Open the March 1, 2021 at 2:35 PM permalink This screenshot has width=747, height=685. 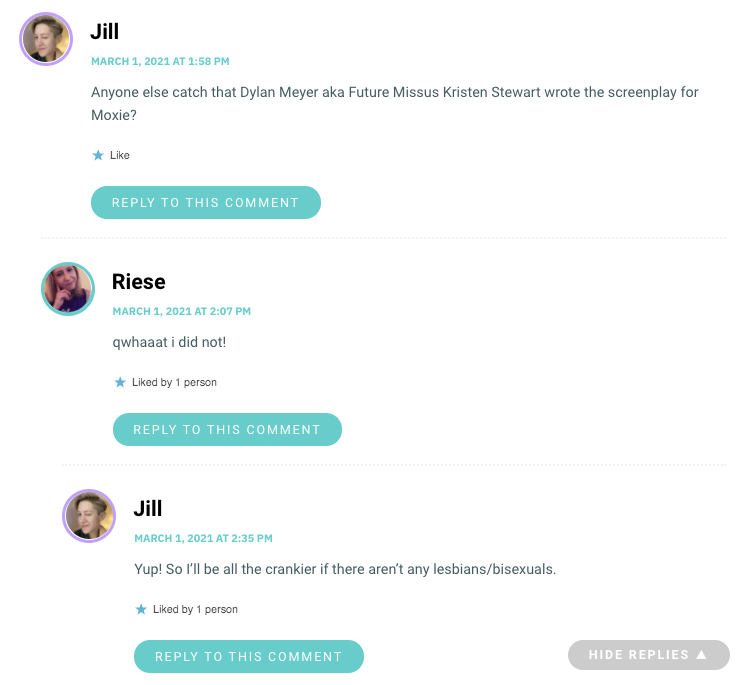pyautogui.click(x=203, y=538)
